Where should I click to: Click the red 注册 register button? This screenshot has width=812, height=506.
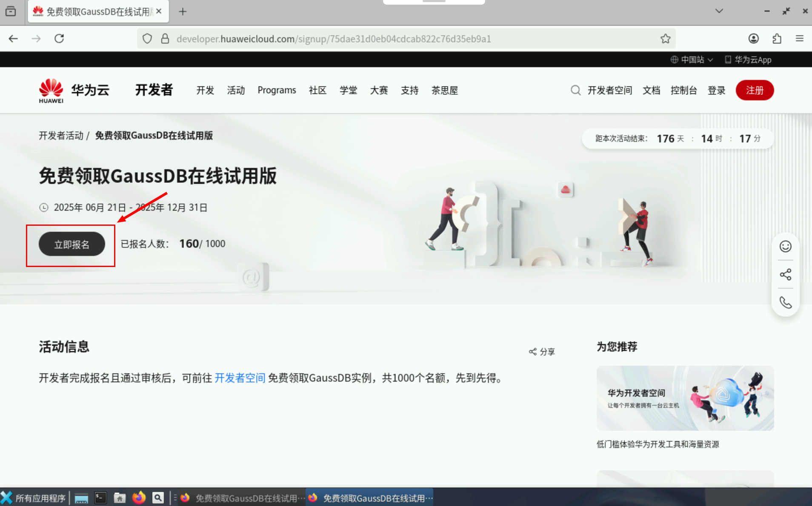[x=754, y=90]
